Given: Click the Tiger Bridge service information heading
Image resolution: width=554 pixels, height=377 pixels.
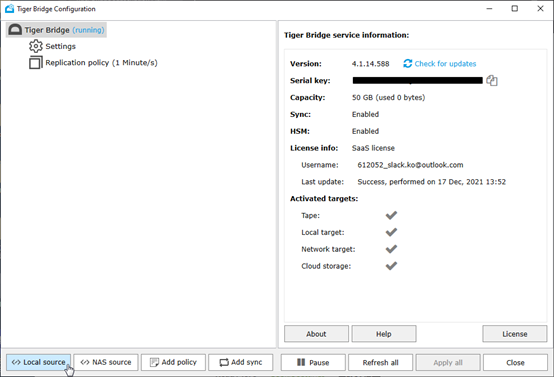Looking at the screenshot, I should (x=347, y=35).
